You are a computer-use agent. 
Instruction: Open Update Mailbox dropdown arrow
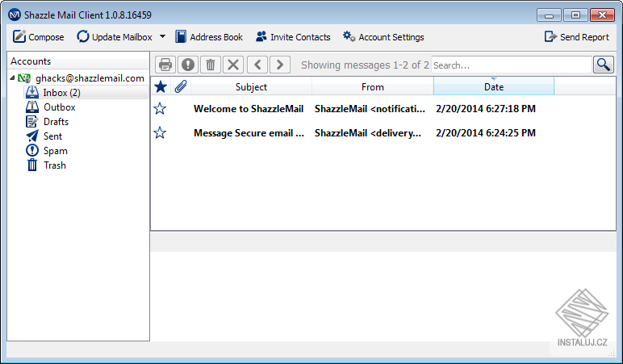pyautogui.click(x=162, y=36)
